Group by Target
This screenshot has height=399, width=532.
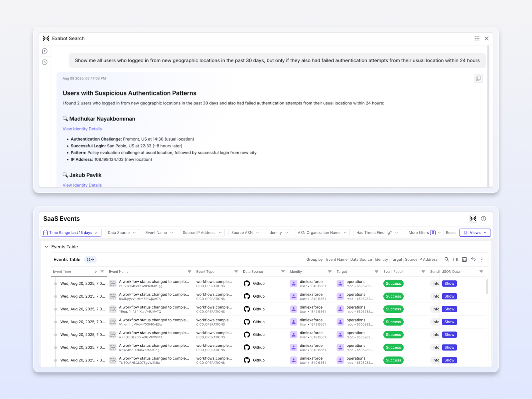(396, 259)
